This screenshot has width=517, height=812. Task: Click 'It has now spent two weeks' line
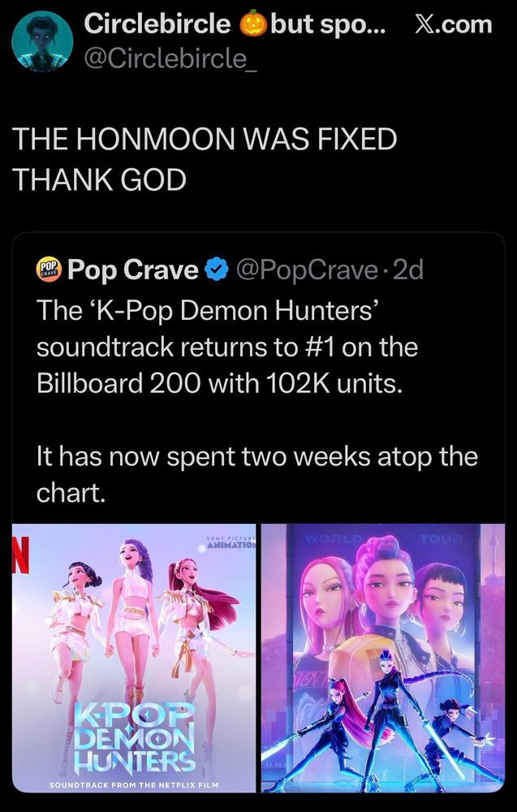point(257,457)
